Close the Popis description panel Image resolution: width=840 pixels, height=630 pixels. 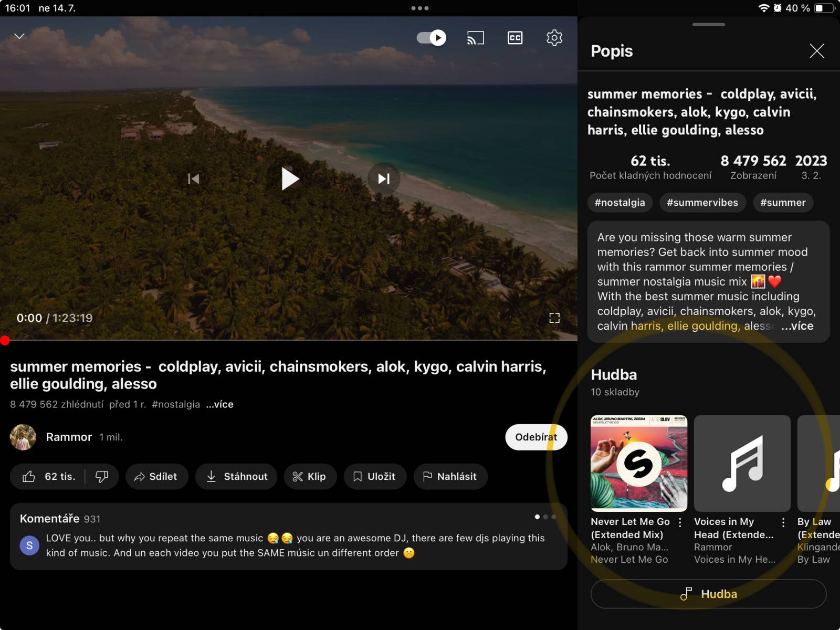[817, 51]
